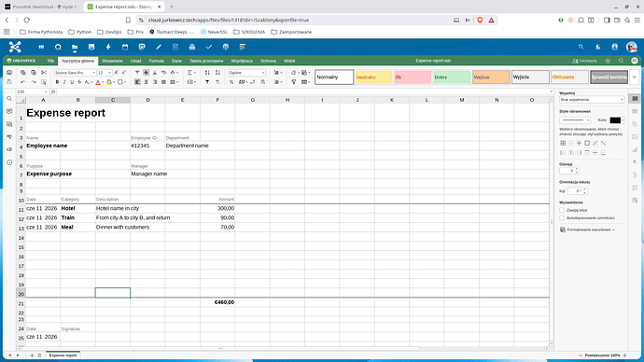644x362 pixels.
Task: Select cell containing Hotel name in city
Action: [113, 208]
